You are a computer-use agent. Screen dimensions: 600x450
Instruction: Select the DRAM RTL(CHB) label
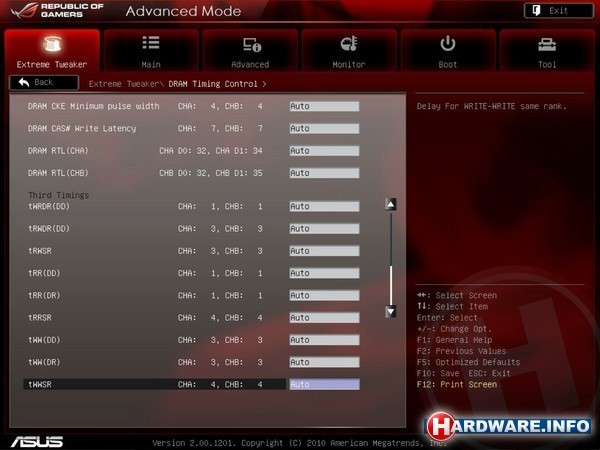pyautogui.click(x=58, y=173)
